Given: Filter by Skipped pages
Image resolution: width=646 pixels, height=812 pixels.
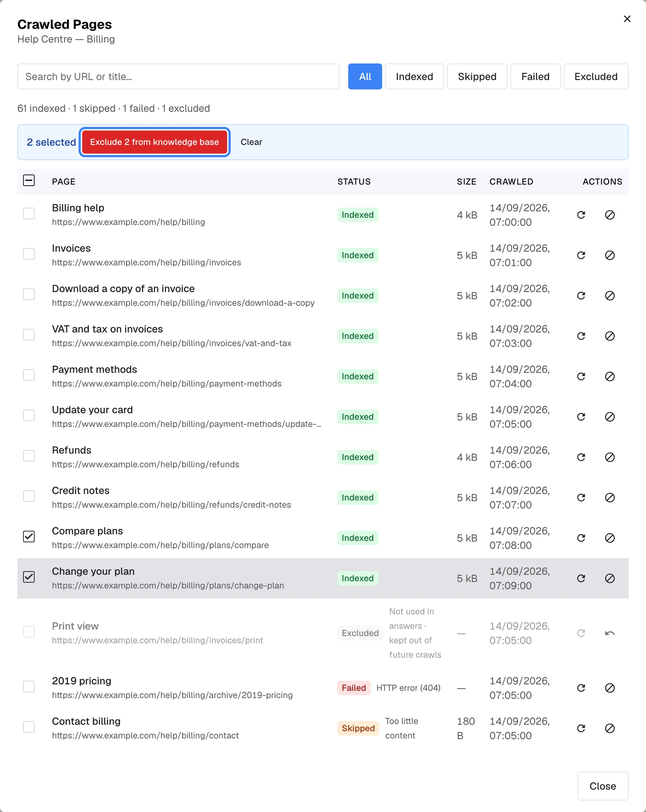Looking at the screenshot, I should point(477,76).
